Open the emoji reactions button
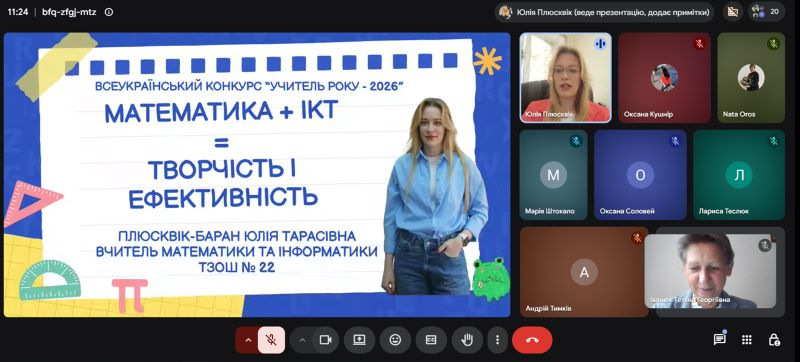Screen dimensions: 800x362 click(395, 340)
